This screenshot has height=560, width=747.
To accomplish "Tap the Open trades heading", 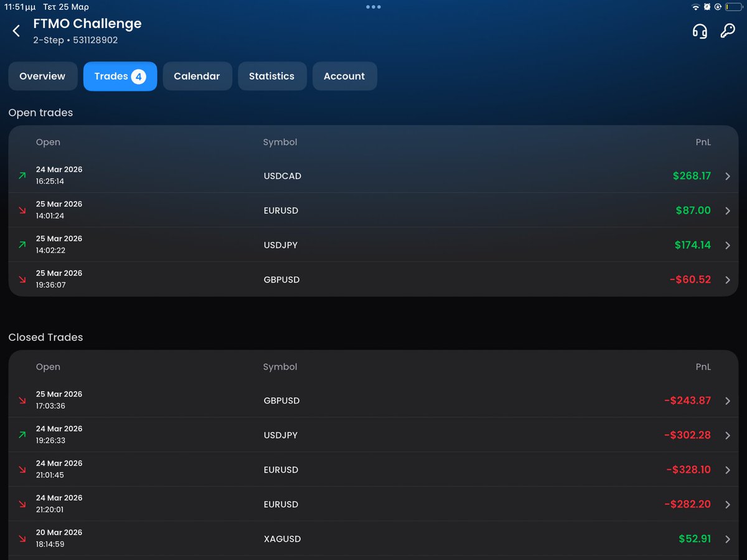I will [40, 113].
